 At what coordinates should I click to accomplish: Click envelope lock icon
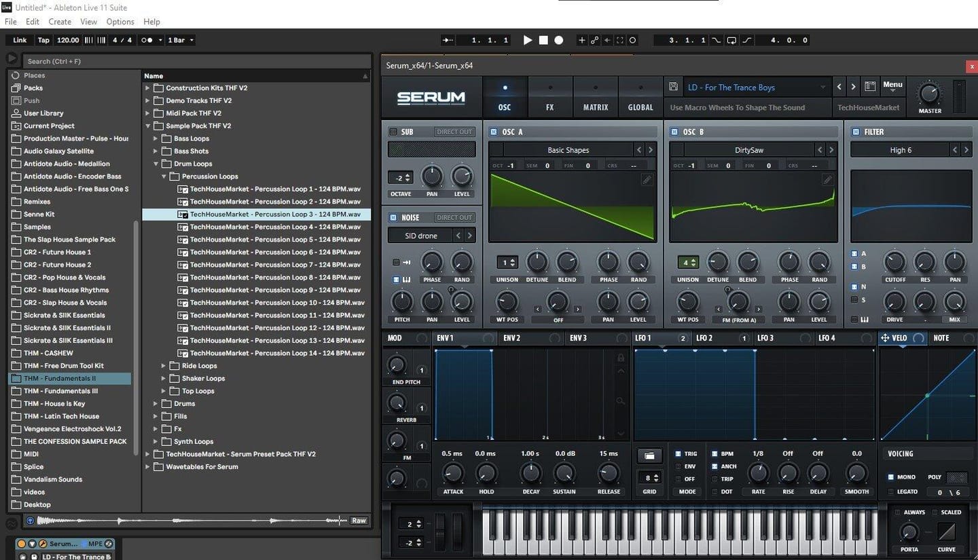pyautogui.click(x=620, y=358)
